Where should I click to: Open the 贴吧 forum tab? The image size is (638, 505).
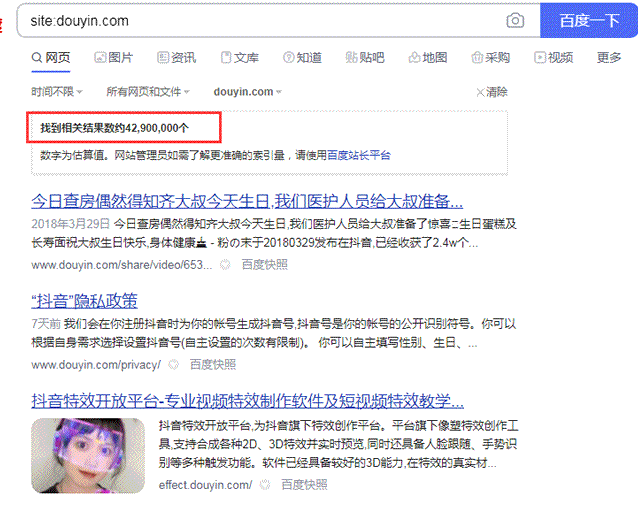tap(364, 58)
